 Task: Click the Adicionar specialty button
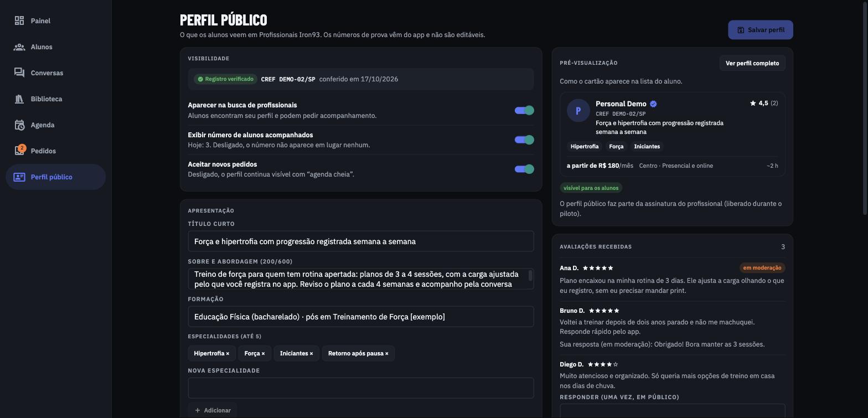click(213, 410)
